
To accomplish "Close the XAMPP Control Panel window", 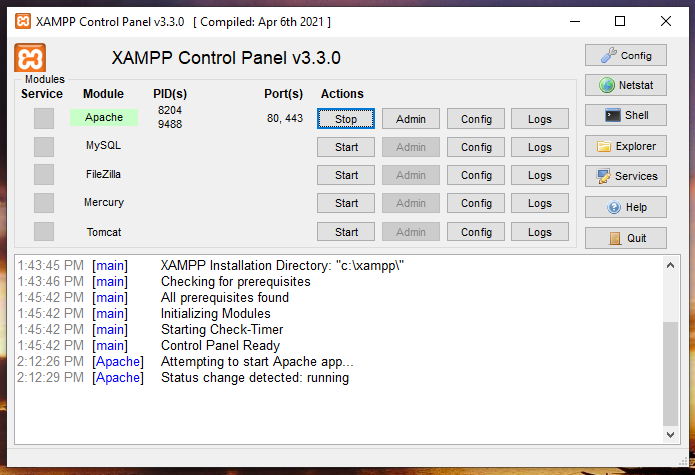I will pyautogui.click(x=665, y=21).
